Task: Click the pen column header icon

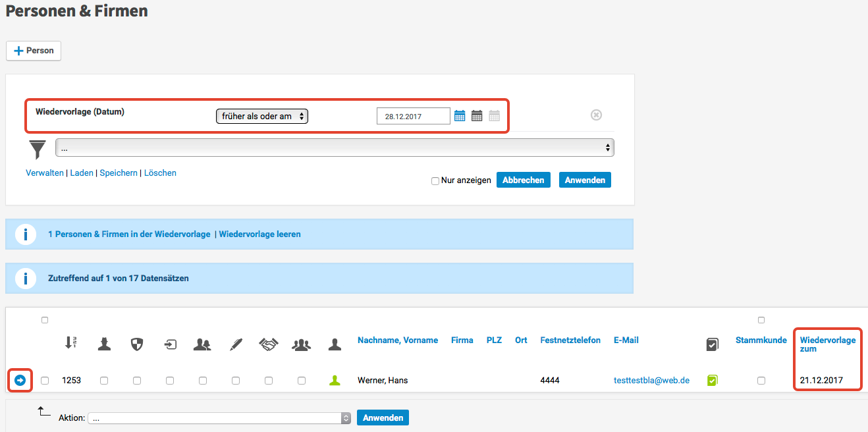Action: point(236,344)
